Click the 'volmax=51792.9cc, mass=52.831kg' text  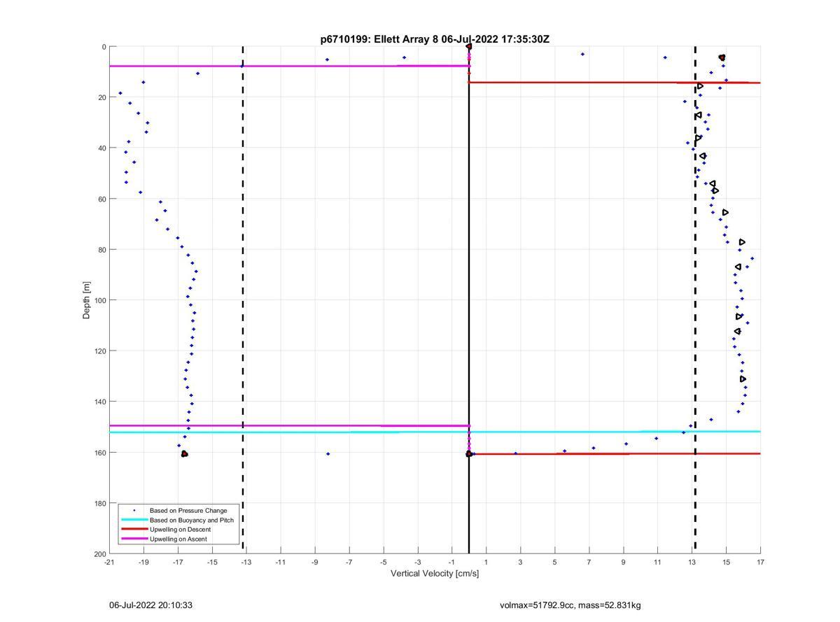click(570, 605)
